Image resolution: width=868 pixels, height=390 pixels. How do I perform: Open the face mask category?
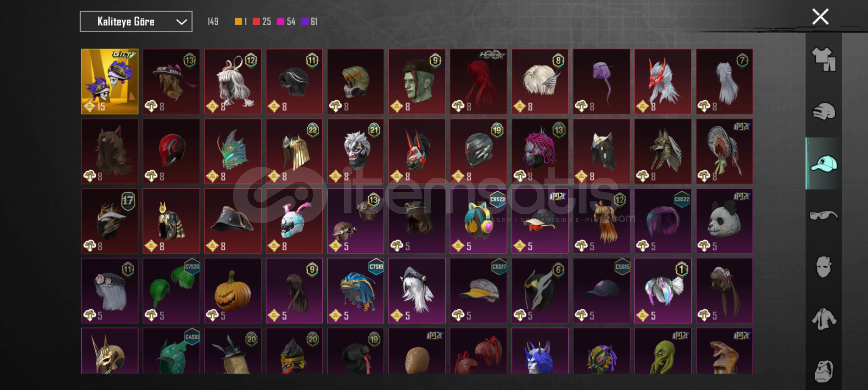click(x=823, y=267)
